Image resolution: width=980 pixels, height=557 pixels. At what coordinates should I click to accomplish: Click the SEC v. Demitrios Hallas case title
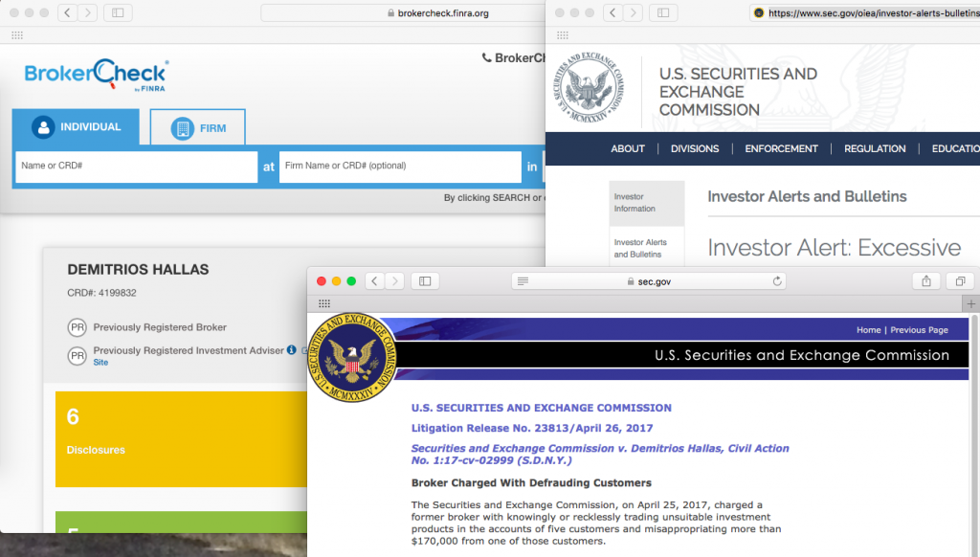point(600,455)
